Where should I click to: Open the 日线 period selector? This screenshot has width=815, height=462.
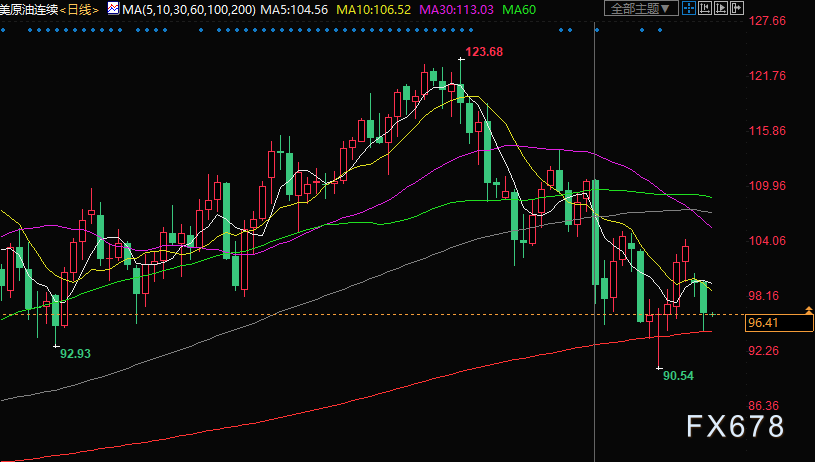point(79,9)
